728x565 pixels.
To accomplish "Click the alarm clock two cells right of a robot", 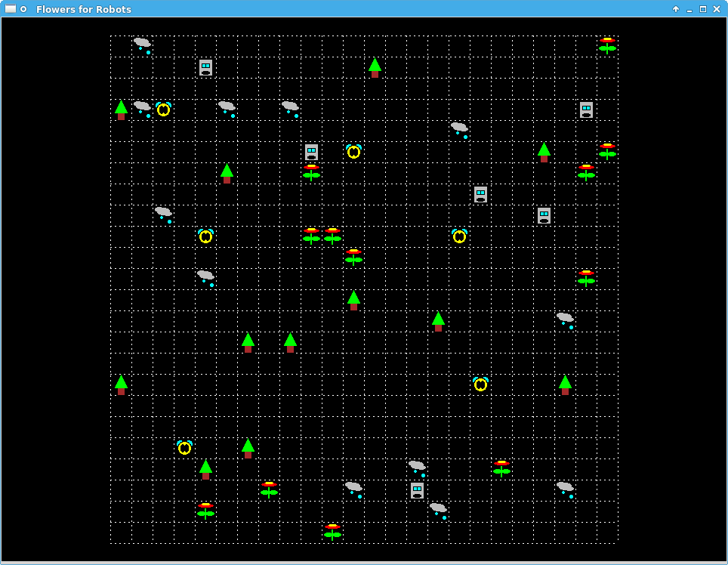I will tap(353, 152).
